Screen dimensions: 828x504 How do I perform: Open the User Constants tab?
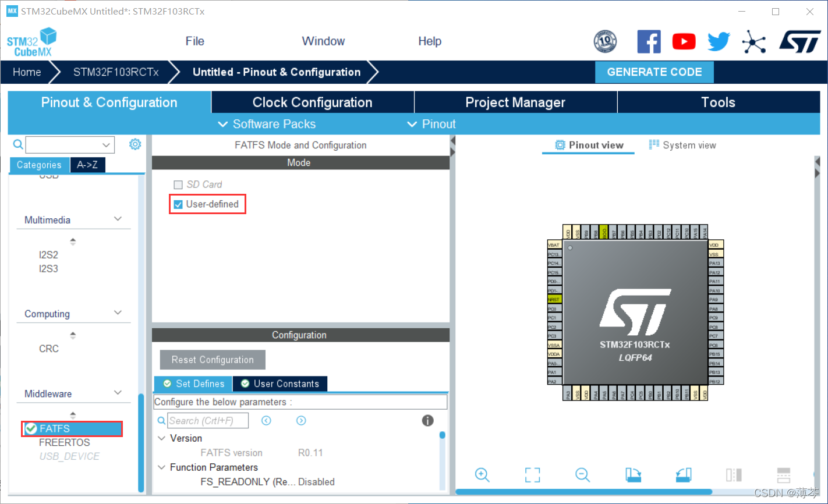(x=280, y=384)
